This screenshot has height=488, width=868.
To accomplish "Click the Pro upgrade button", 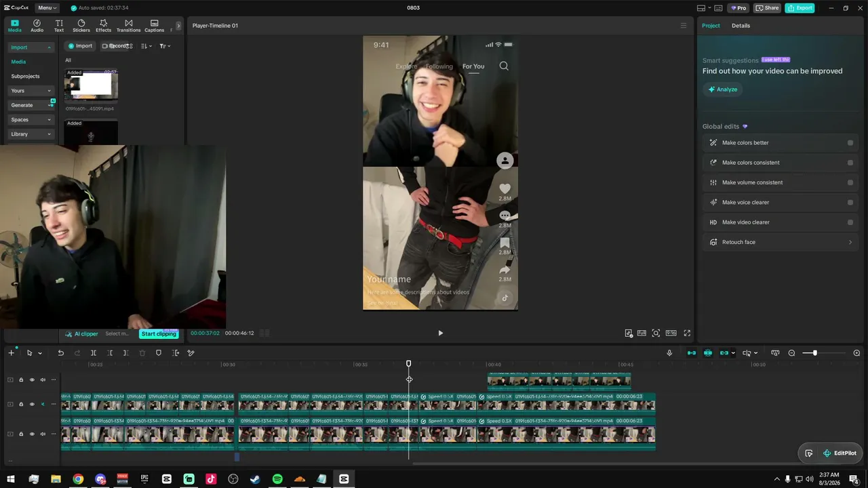I will pos(738,8).
